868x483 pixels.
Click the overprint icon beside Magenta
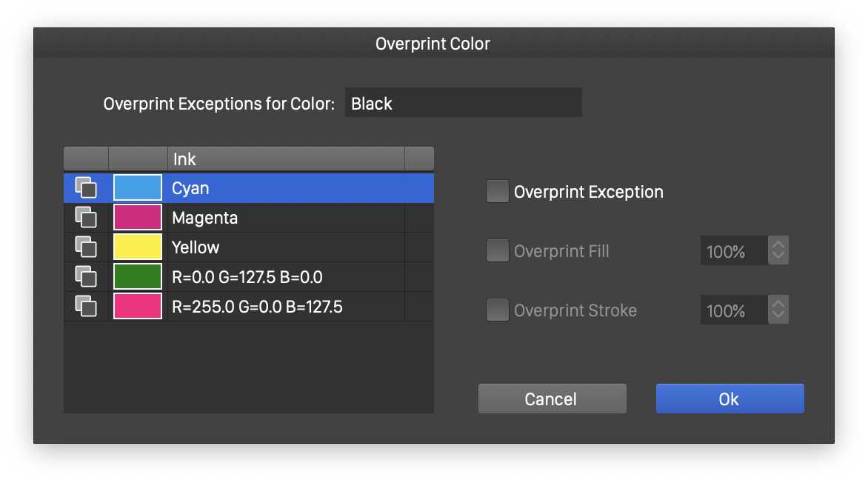tap(86, 218)
